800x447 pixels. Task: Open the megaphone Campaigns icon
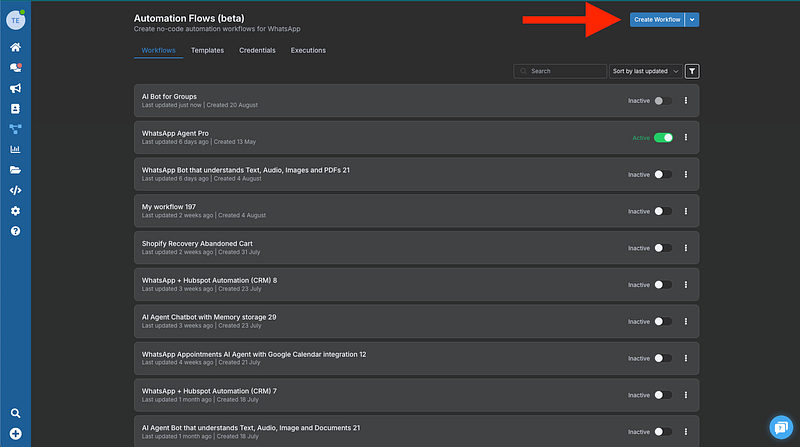coord(15,88)
